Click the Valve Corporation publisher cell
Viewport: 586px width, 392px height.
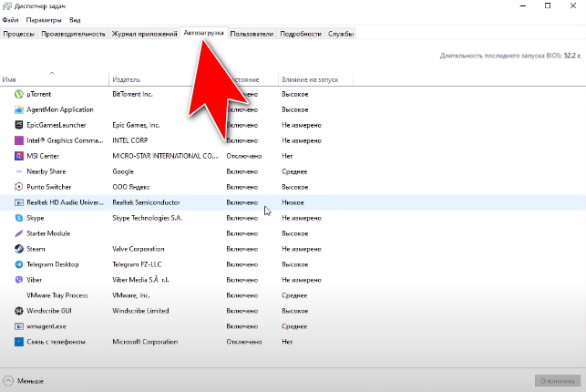coord(139,249)
